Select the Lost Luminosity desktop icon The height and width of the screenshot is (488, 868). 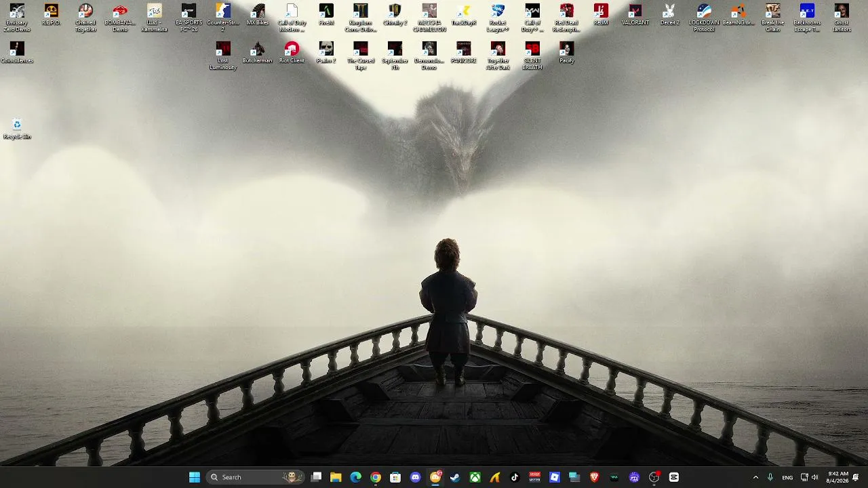223,56
